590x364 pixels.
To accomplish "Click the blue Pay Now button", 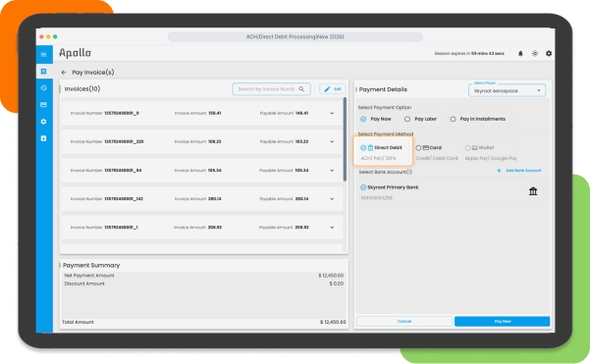I will click(503, 322).
